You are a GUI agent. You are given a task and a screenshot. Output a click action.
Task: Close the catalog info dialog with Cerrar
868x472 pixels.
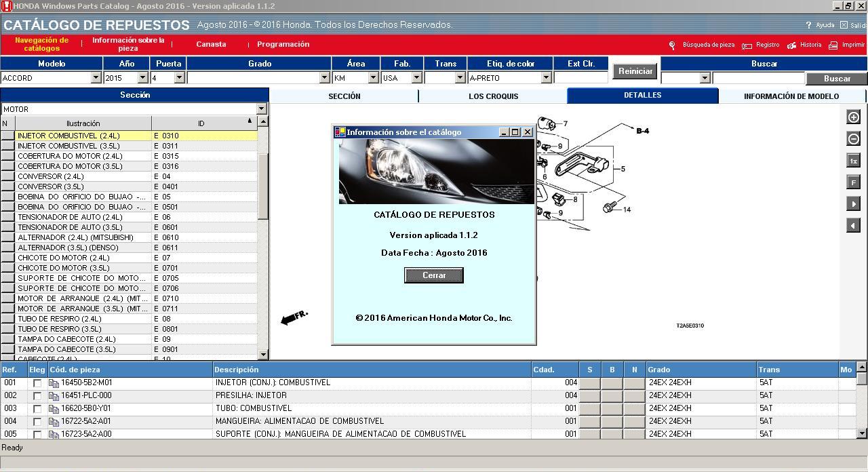coord(433,275)
